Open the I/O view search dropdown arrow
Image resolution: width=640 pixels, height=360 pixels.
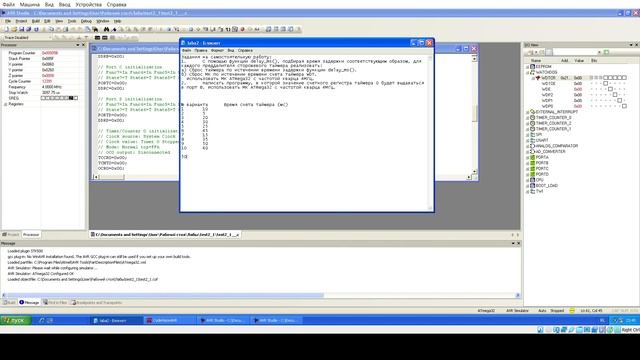(599, 52)
